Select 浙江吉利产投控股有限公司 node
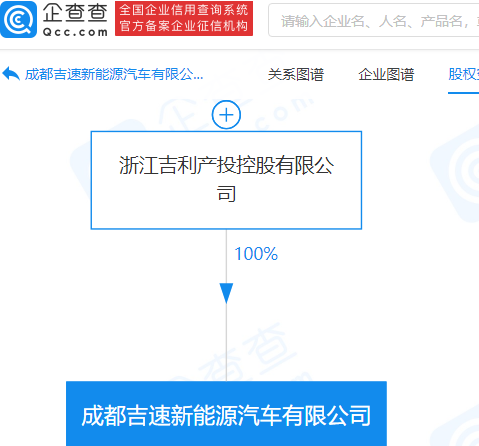 tap(226, 180)
